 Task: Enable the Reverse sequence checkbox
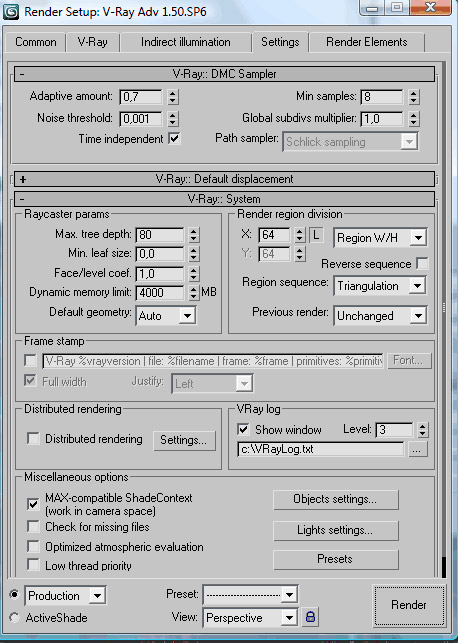point(422,263)
